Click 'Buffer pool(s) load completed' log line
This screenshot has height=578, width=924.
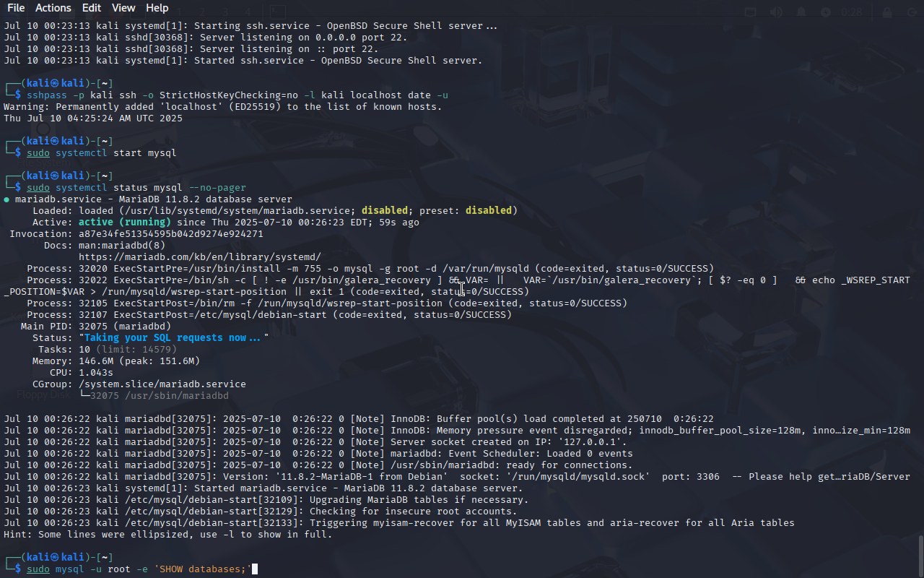tap(359, 419)
